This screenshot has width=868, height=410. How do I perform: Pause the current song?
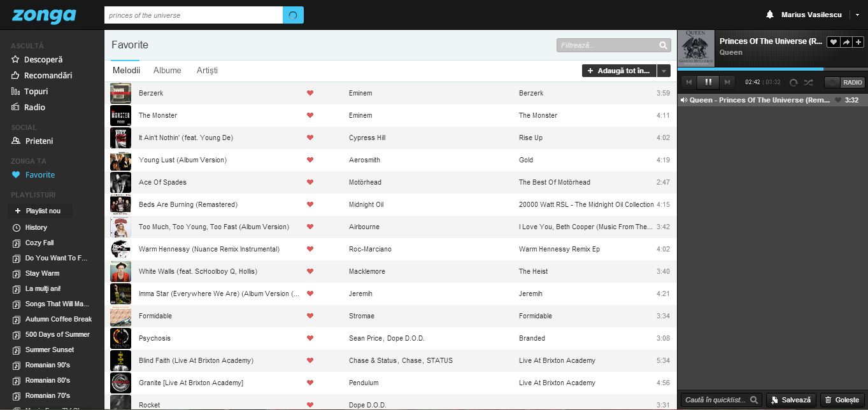pos(708,82)
